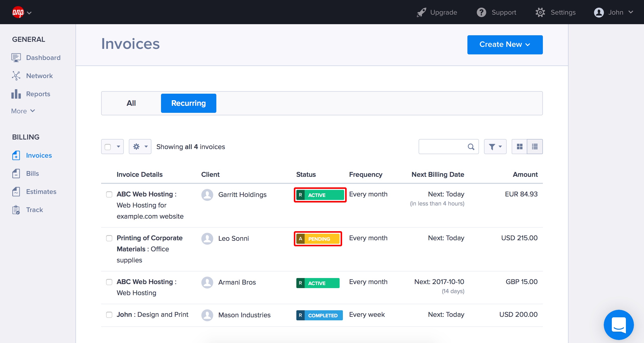Check the Garritt Holdings invoice checkbox

pyautogui.click(x=109, y=194)
